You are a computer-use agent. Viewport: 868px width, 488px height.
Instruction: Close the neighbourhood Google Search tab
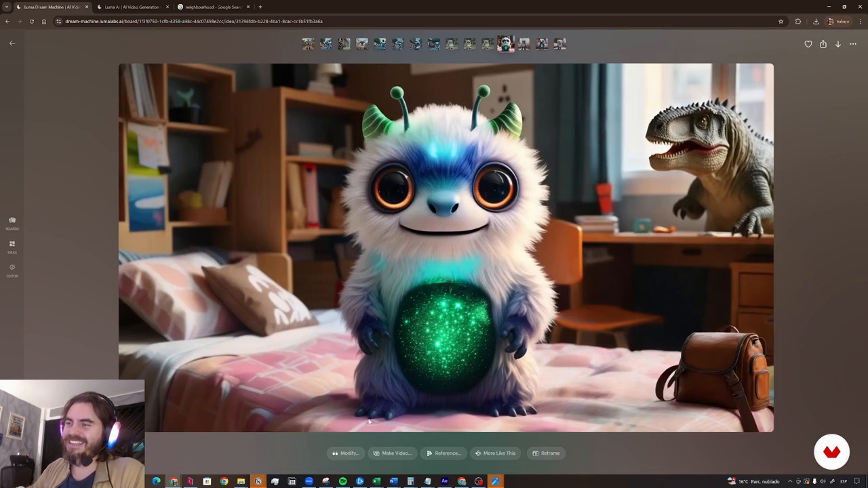coord(248,7)
